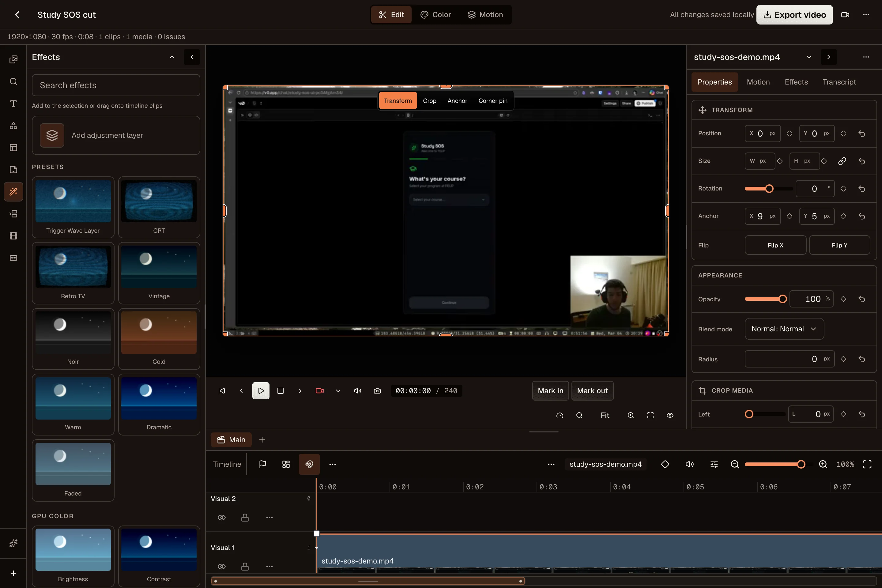Click Export video button

(x=794, y=15)
